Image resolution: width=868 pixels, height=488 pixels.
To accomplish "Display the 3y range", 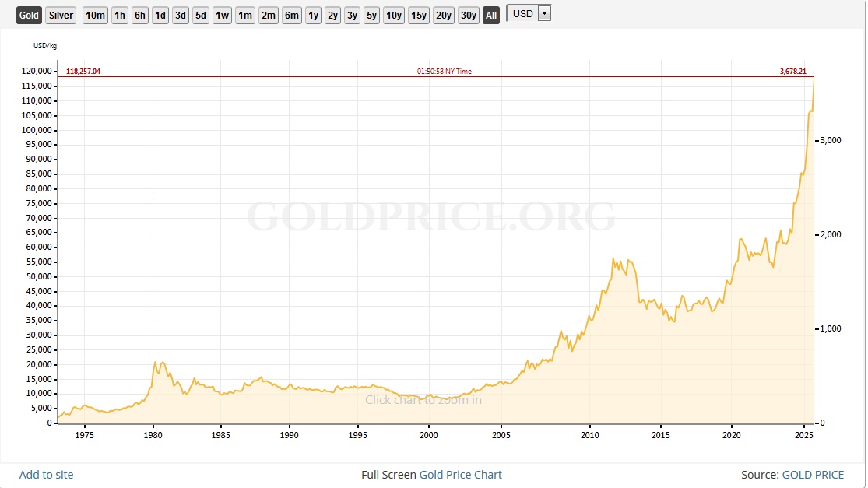I will [x=352, y=16].
